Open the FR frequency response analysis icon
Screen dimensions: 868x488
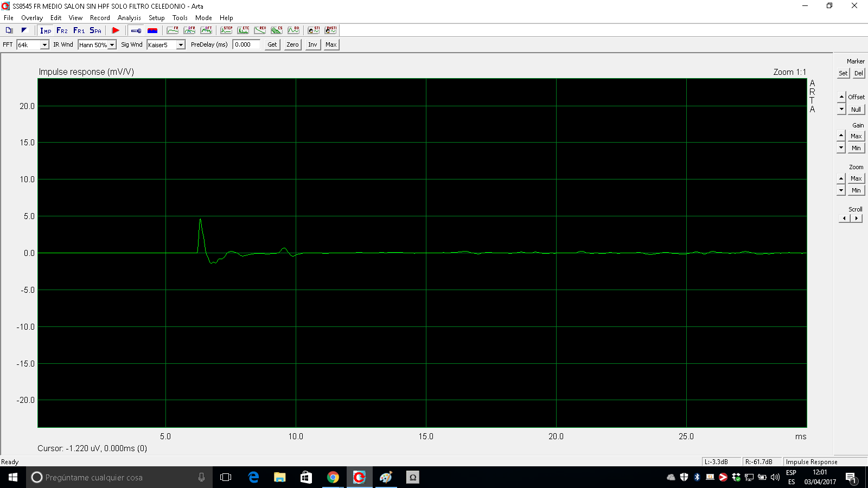click(173, 30)
